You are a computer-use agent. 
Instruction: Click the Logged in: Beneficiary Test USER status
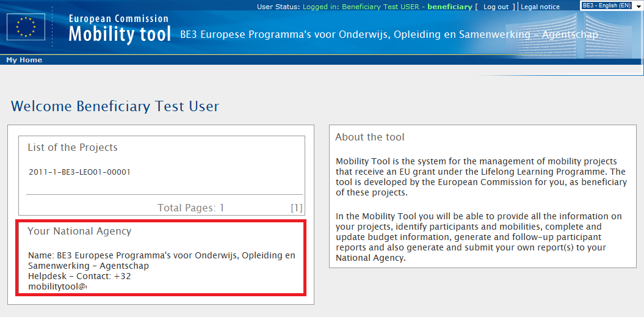[387, 7]
